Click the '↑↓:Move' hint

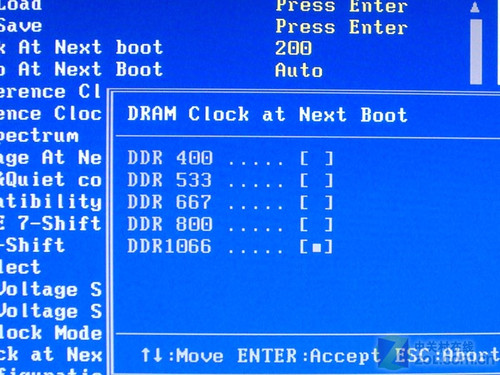(182, 356)
